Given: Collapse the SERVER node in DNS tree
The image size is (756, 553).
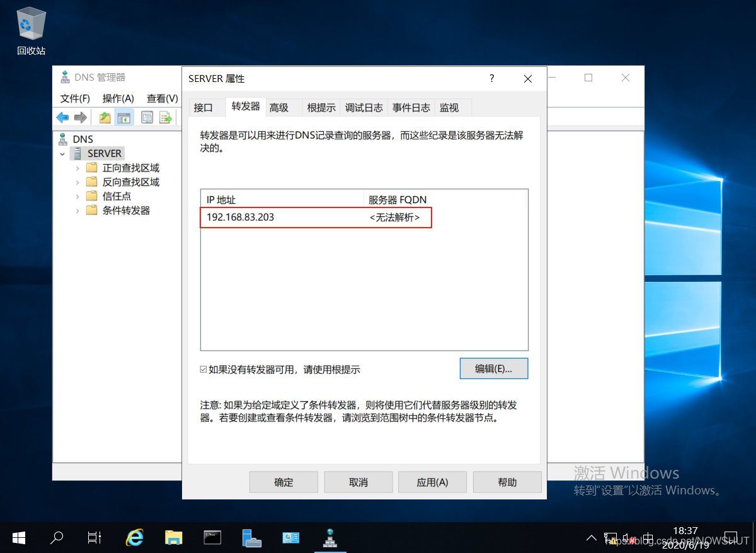Looking at the screenshot, I should (x=62, y=153).
